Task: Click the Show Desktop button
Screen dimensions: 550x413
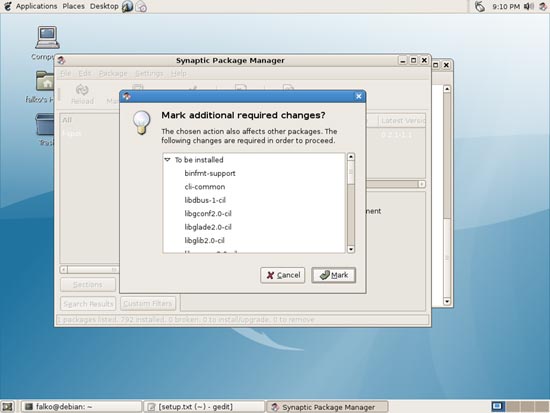Action: 7,407
